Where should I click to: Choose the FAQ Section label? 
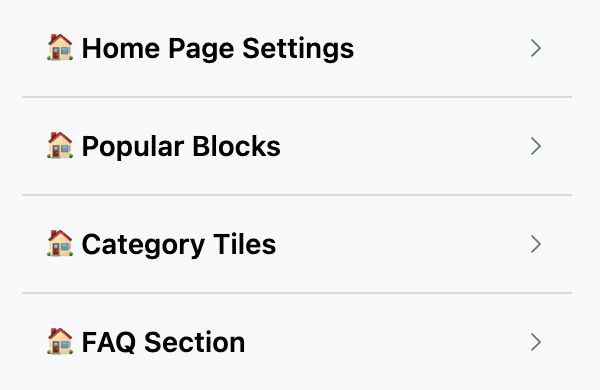click(x=163, y=342)
